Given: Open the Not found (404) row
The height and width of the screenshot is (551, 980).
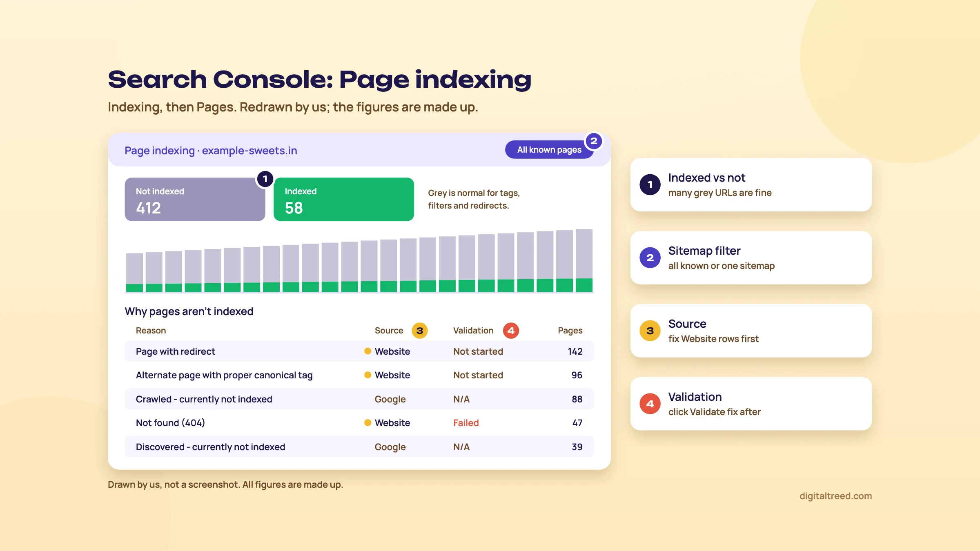Looking at the screenshot, I should [359, 423].
